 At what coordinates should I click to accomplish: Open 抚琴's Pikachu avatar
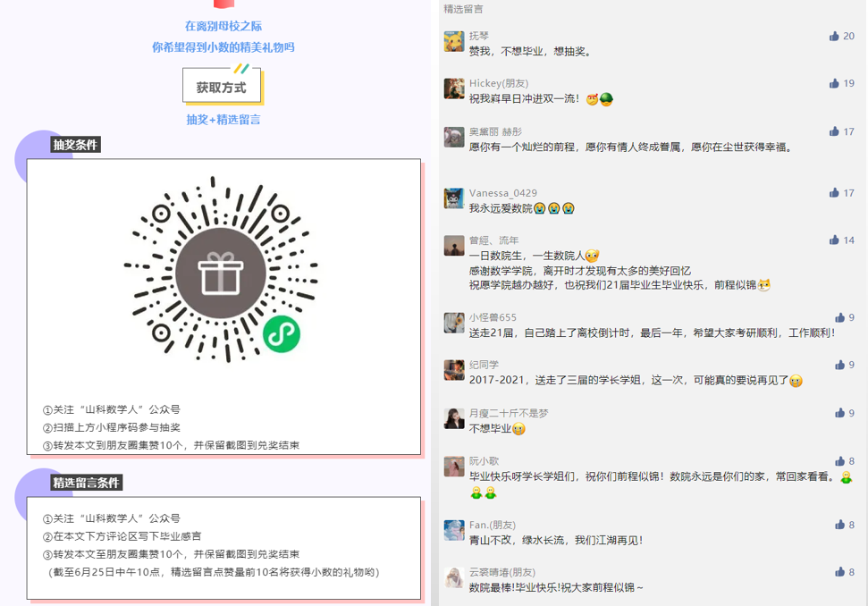pyautogui.click(x=454, y=42)
